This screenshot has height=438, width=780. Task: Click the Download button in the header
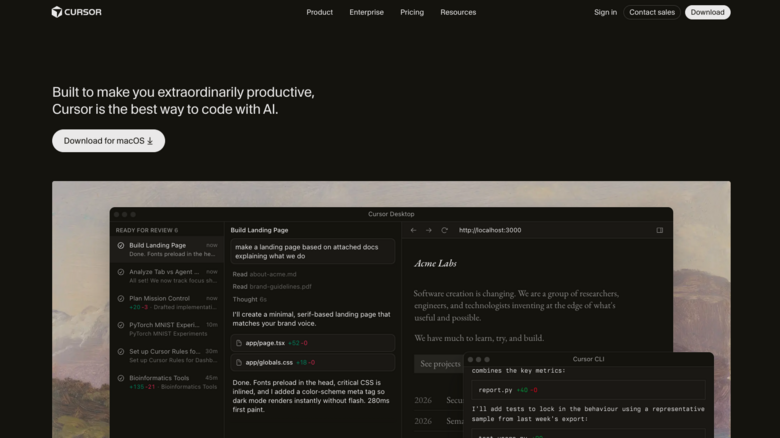[707, 12]
